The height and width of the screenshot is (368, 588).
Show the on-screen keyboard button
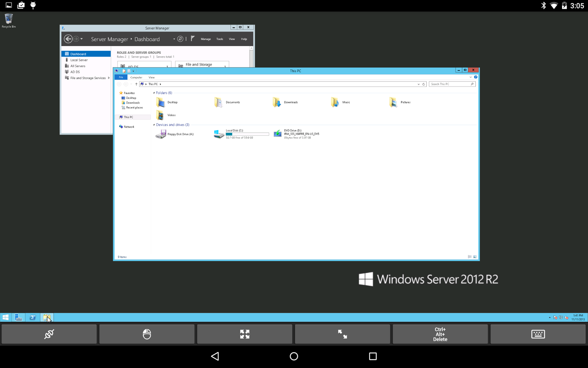pos(538,334)
